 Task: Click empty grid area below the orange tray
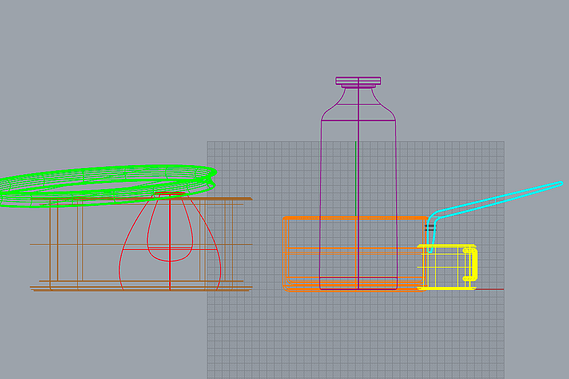[x=356, y=334]
